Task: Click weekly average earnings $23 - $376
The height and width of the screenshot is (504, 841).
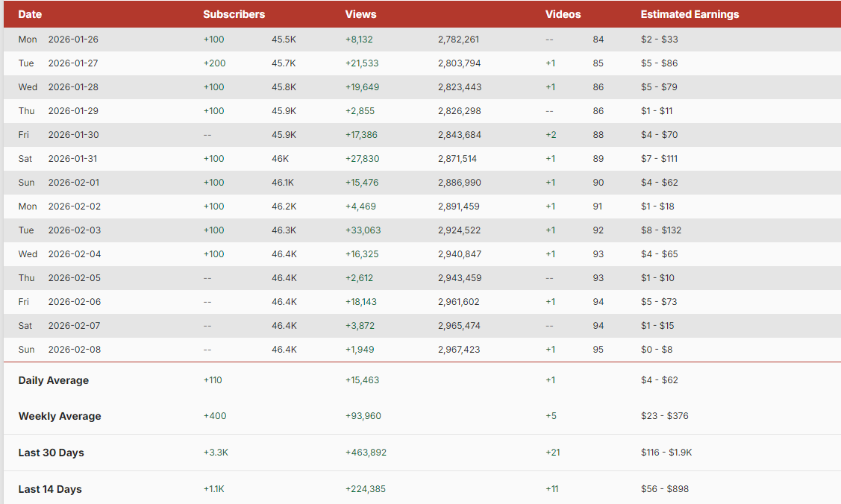Action: (x=665, y=415)
